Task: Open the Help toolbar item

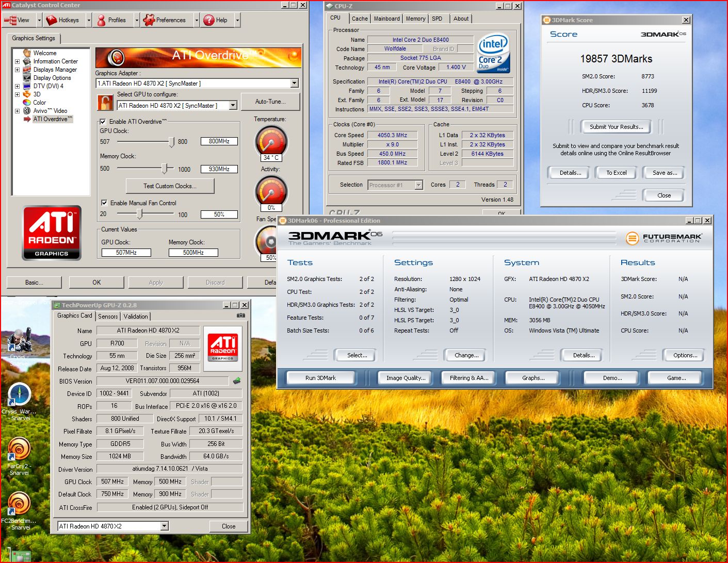Action: click(x=216, y=20)
